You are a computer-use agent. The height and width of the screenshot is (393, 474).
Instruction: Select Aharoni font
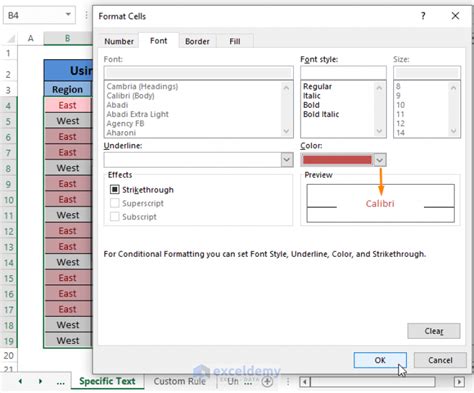(121, 133)
